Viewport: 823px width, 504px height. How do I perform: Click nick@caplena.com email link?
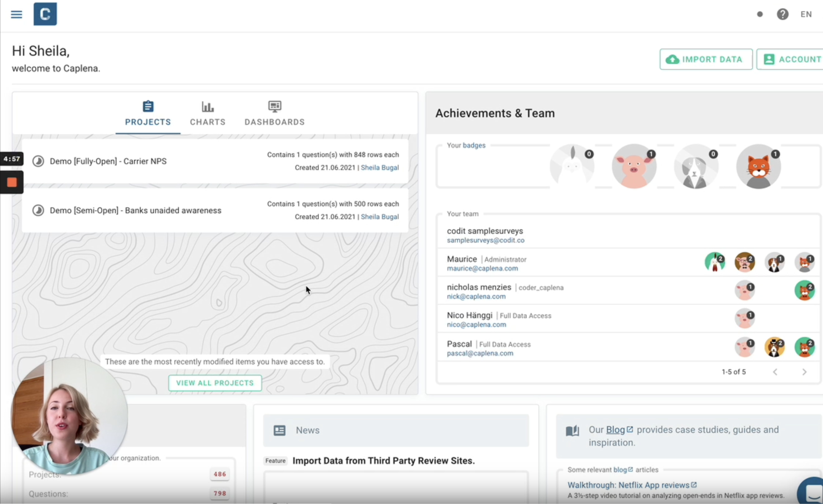point(476,296)
